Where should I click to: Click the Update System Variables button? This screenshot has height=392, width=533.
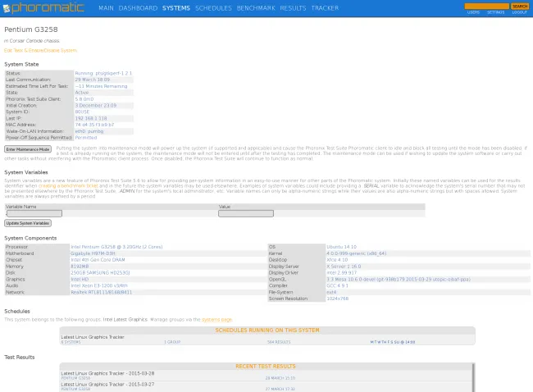pos(28,223)
